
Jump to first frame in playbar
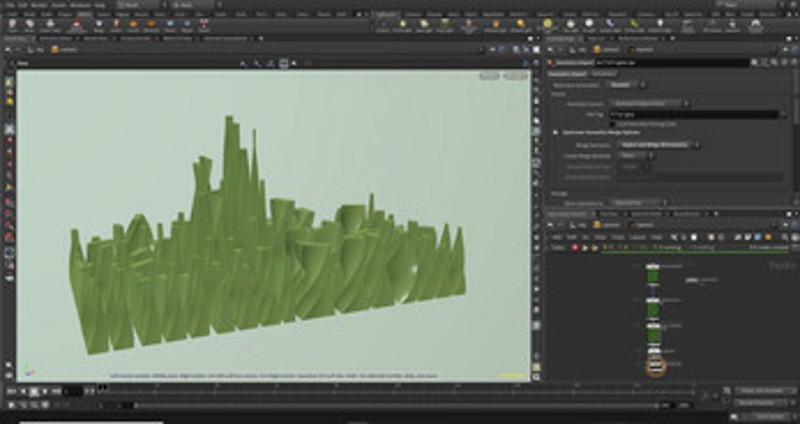coord(12,391)
